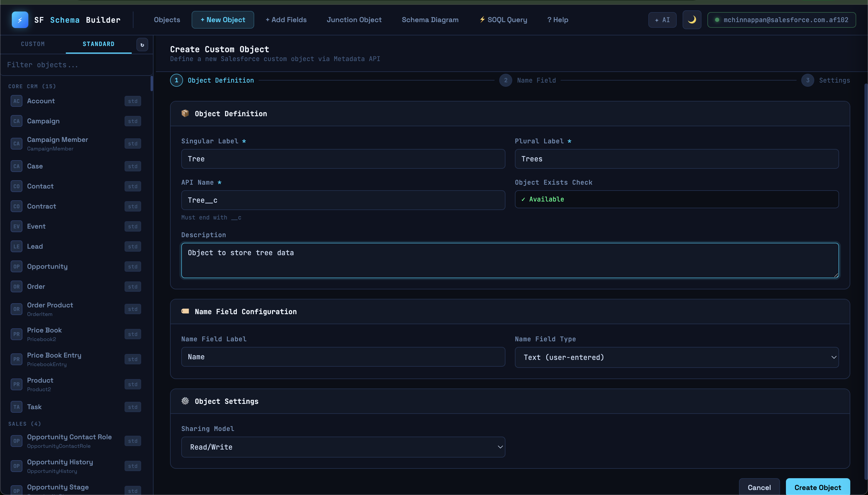Click the Settings step label
This screenshot has width=868, height=495.
click(x=834, y=81)
